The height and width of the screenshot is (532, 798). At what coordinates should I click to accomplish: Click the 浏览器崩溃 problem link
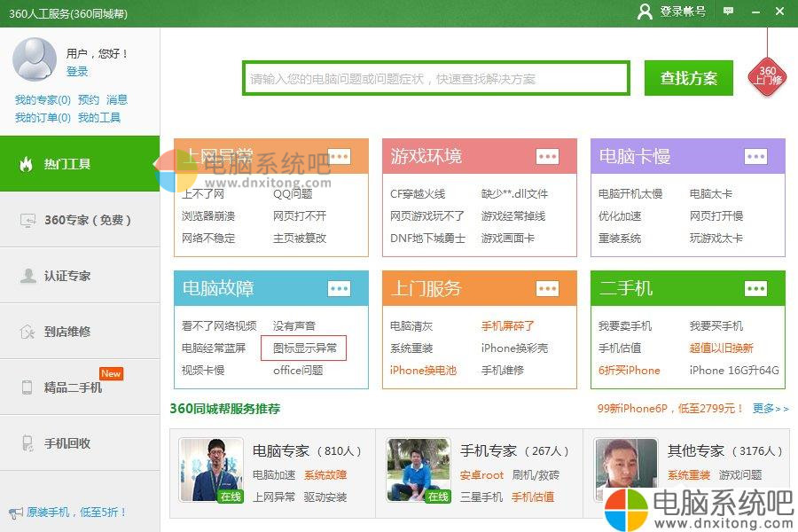(208, 215)
